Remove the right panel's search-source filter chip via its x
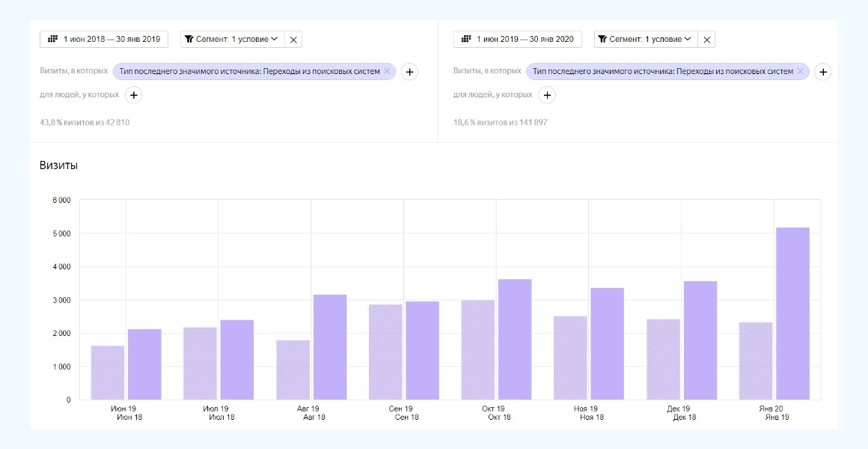Screen dimensions: 868x449 (800, 72)
